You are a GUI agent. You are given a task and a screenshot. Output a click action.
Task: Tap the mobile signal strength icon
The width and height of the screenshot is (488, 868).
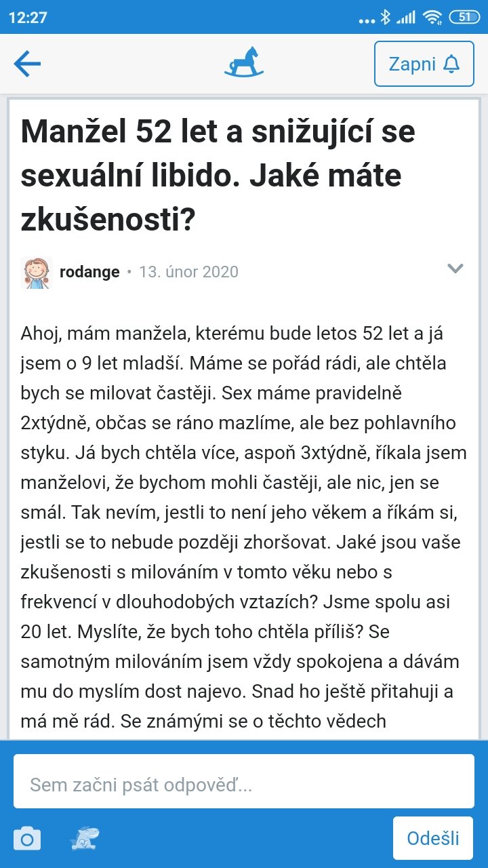click(x=406, y=17)
